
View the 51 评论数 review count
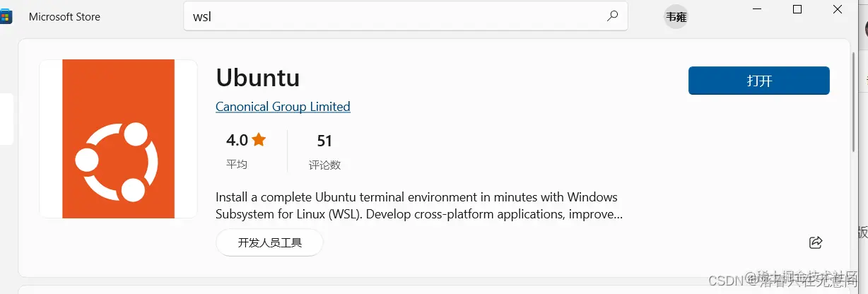pyautogui.click(x=324, y=151)
